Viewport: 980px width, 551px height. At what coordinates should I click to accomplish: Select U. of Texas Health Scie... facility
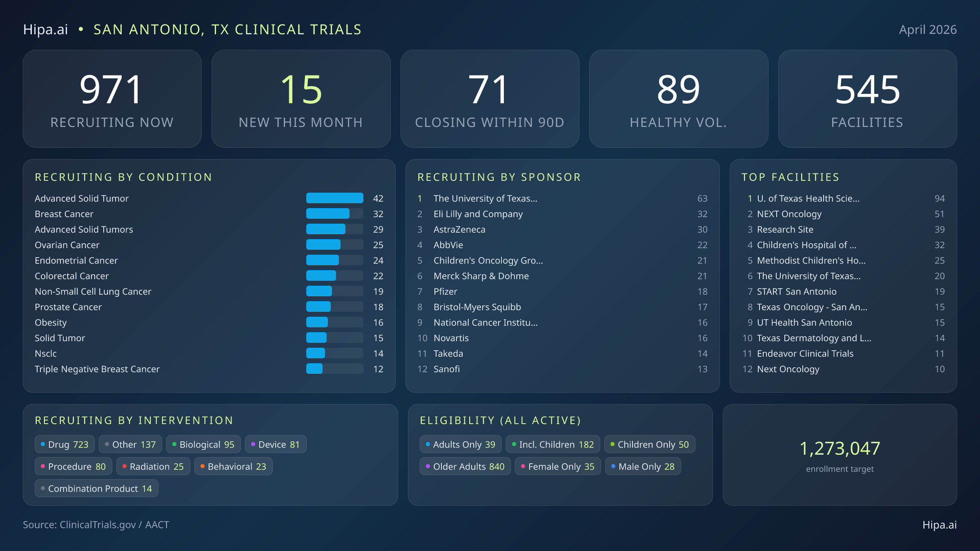click(843, 198)
